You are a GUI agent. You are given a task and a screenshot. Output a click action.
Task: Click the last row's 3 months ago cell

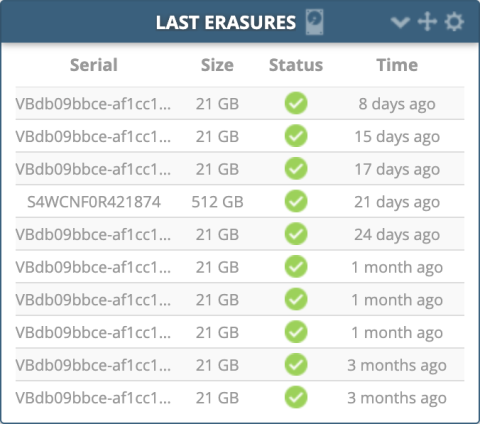coord(397,398)
